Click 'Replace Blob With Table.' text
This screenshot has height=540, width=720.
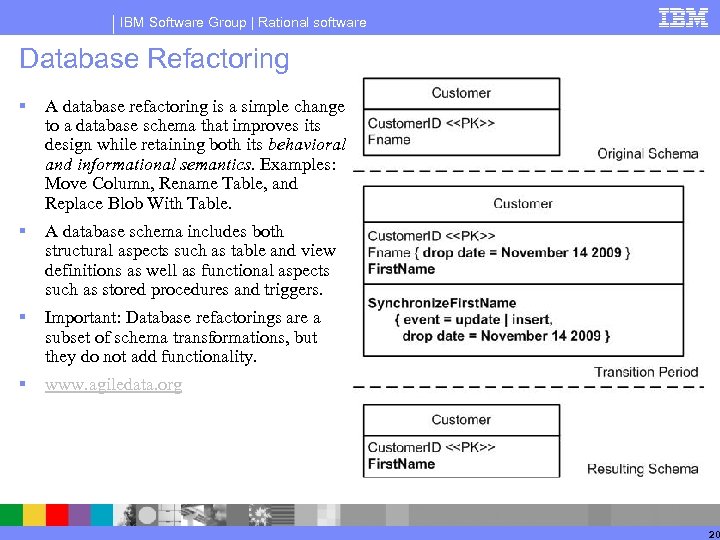point(138,203)
